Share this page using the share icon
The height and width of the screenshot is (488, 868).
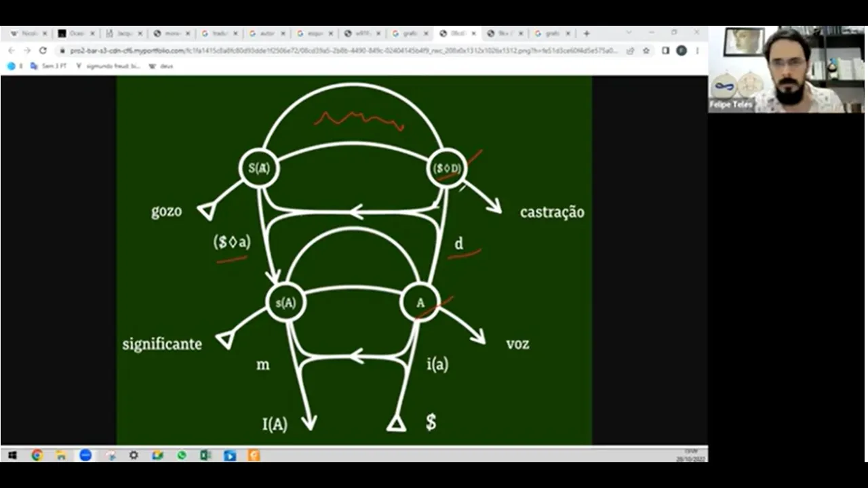pyautogui.click(x=630, y=51)
